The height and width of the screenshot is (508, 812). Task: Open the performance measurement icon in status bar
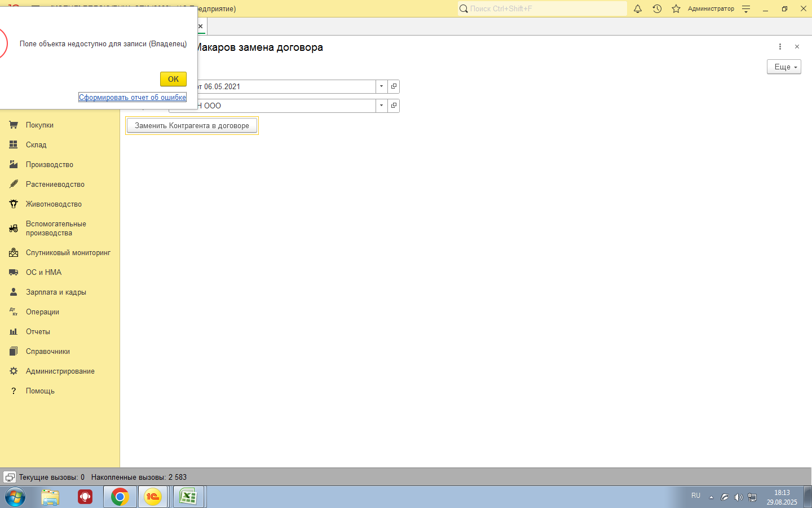tap(10, 477)
